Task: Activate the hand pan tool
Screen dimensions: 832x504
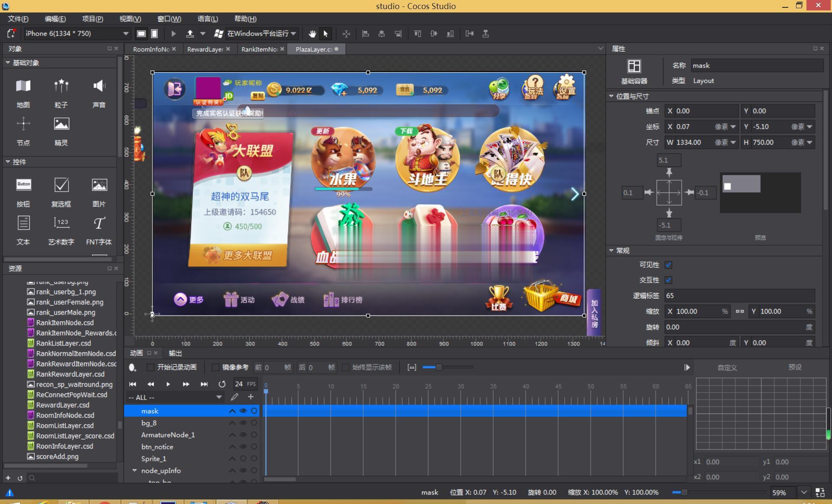Action: tap(312, 34)
